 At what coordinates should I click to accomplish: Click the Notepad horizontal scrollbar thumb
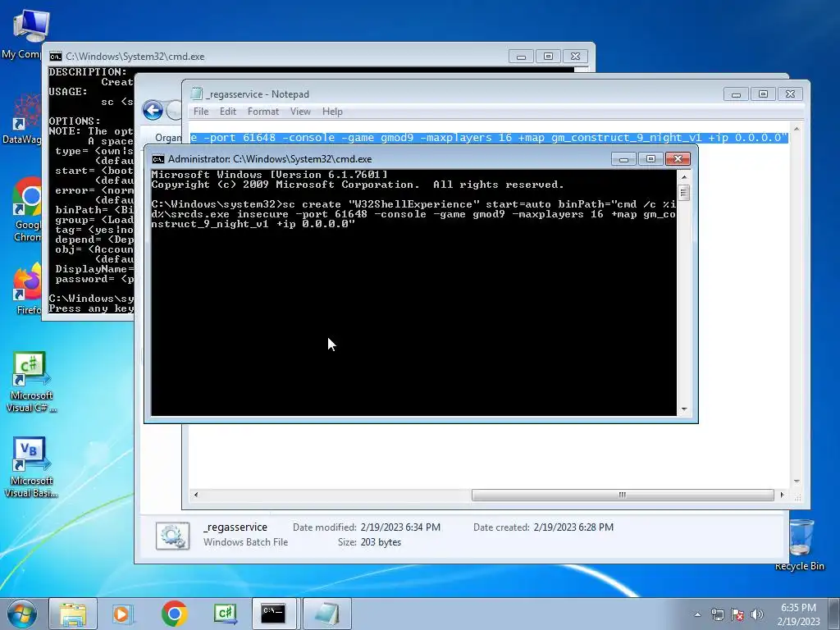[623, 495]
